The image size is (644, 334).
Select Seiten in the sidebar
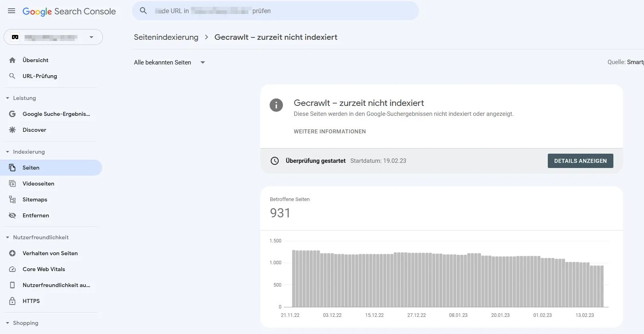(51, 168)
